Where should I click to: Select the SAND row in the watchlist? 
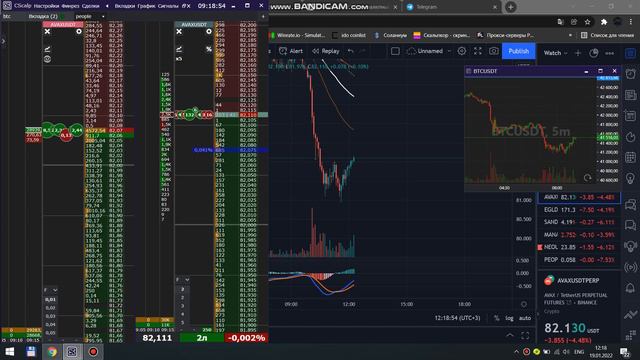(579, 222)
